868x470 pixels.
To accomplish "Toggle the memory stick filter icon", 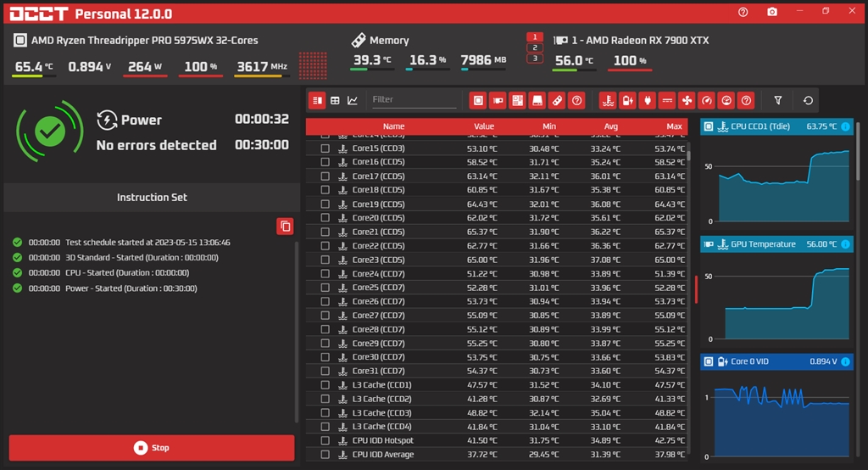I will [557, 100].
